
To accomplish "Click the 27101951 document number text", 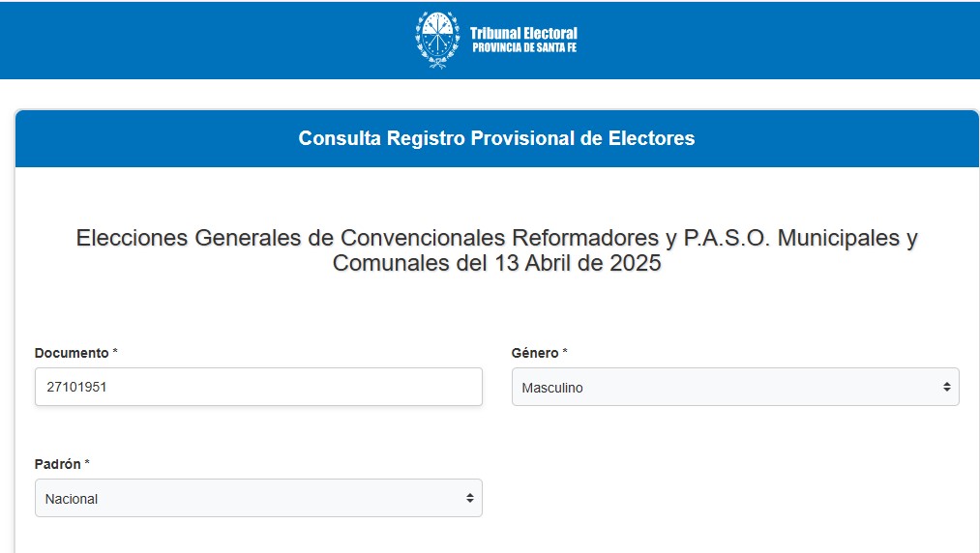I will (76, 387).
